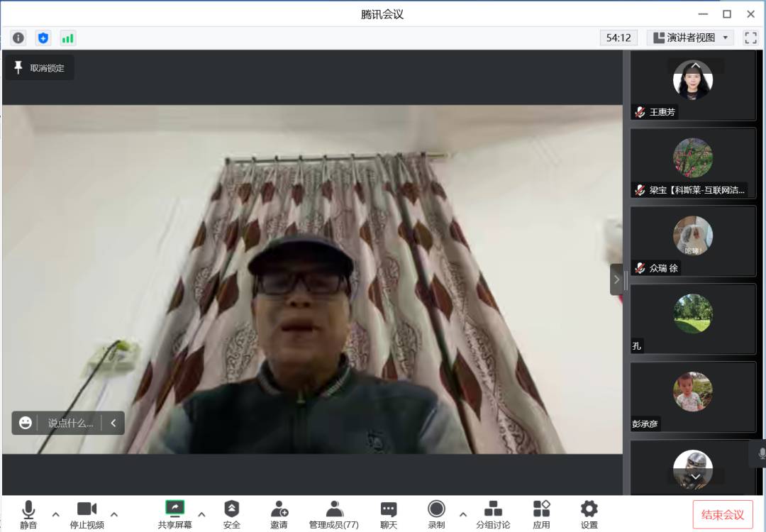Click the meeting info icon

click(18, 38)
